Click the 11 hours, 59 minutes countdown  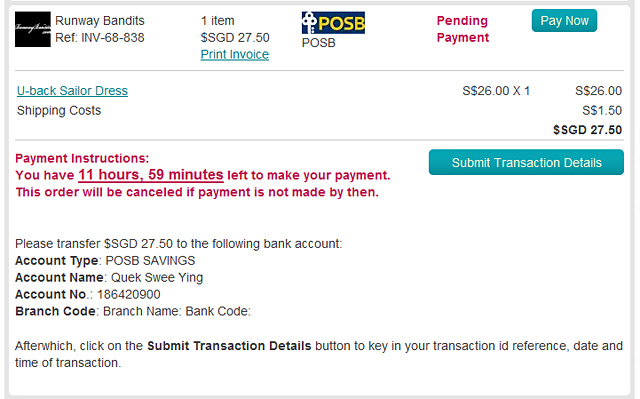coord(151,175)
